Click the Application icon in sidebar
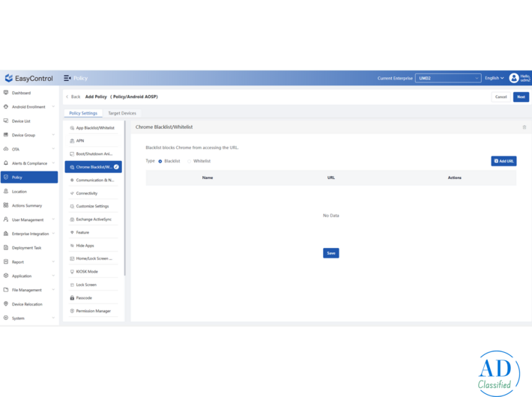The width and height of the screenshot is (532, 397). pyautogui.click(x=6, y=276)
